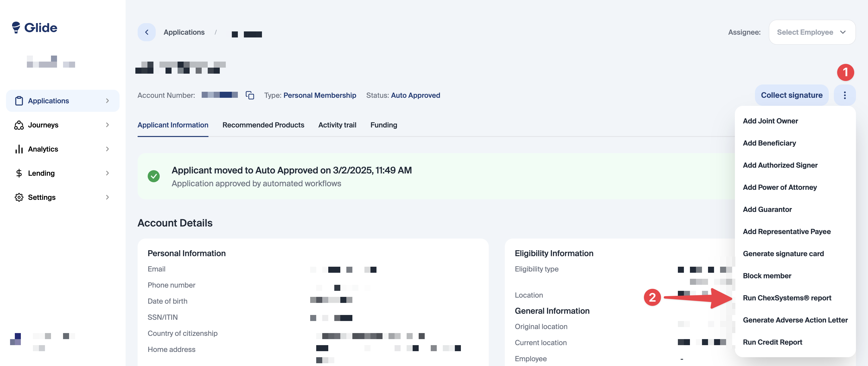Click the Glide balloon logo icon
Screen dimensions: 868x366
point(16,27)
